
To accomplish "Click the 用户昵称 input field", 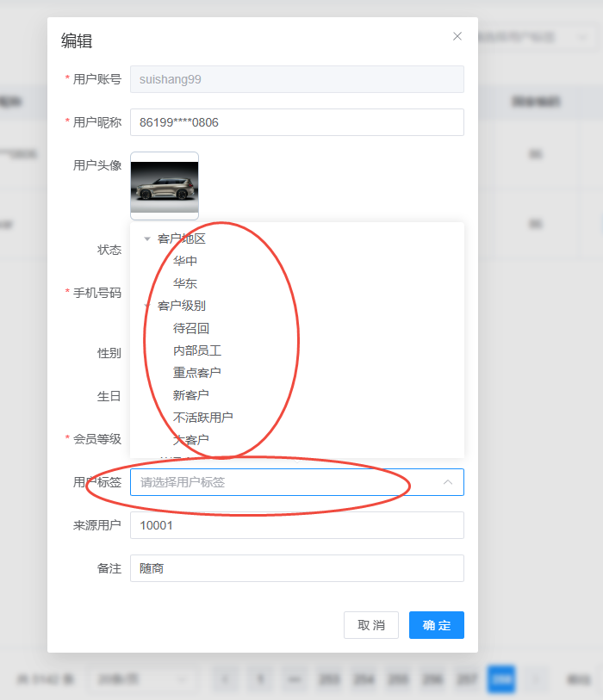I will pos(296,122).
